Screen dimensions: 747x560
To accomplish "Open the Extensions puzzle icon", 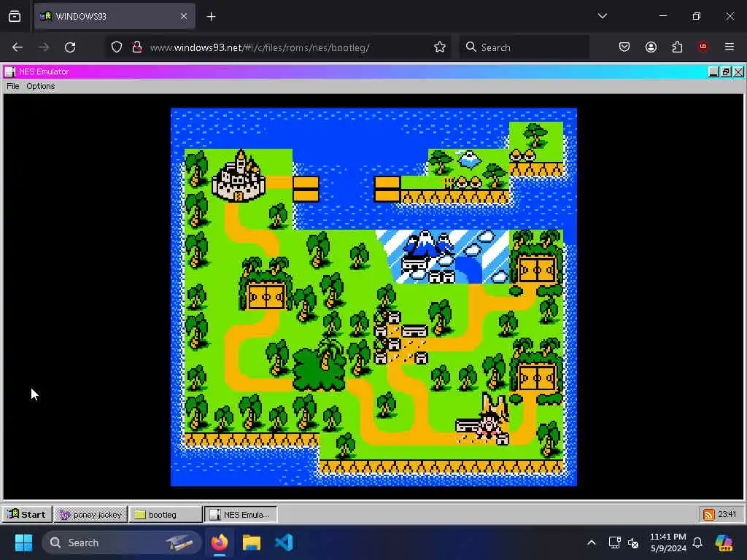I will [x=677, y=47].
